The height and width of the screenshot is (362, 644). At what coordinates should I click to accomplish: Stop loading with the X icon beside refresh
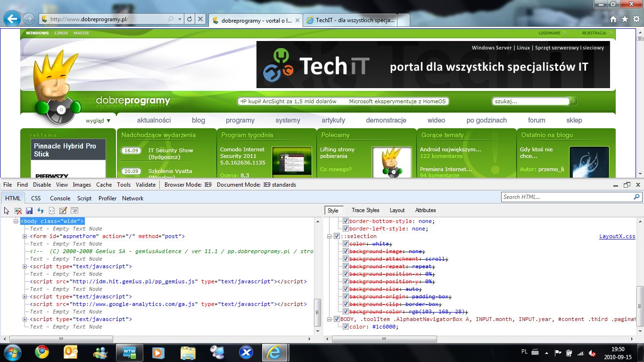click(200, 19)
